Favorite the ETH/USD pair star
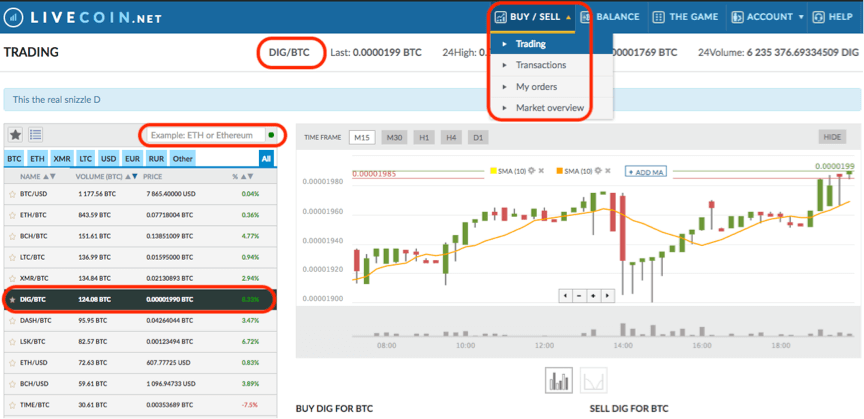The width and height of the screenshot is (864, 419). tap(12, 363)
